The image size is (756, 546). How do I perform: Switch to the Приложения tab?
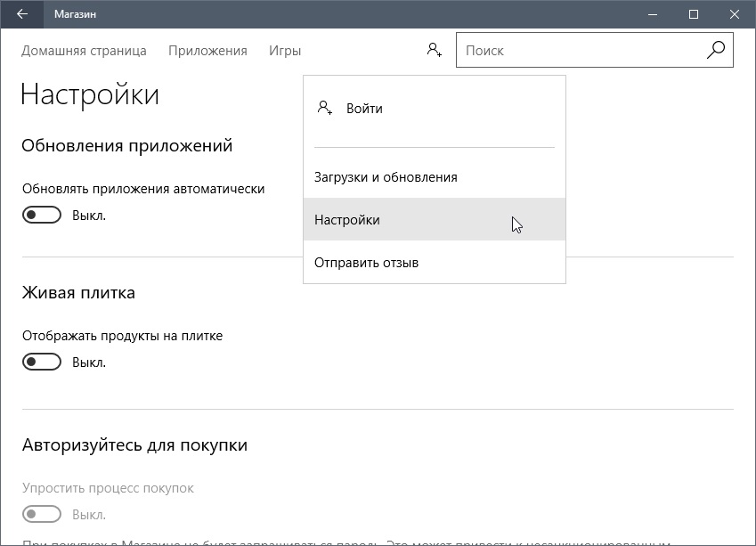pyautogui.click(x=207, y=51)
